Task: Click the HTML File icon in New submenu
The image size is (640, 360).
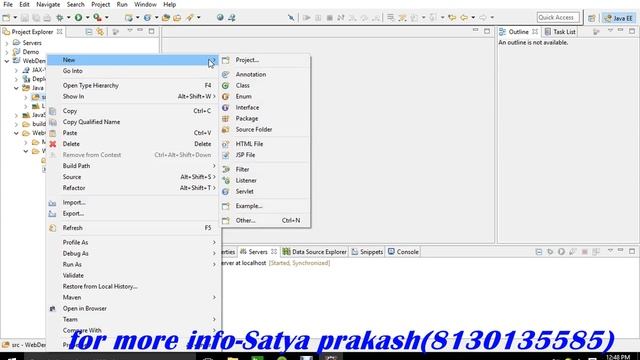Action: pyautogui.click(x=225, y=144)
